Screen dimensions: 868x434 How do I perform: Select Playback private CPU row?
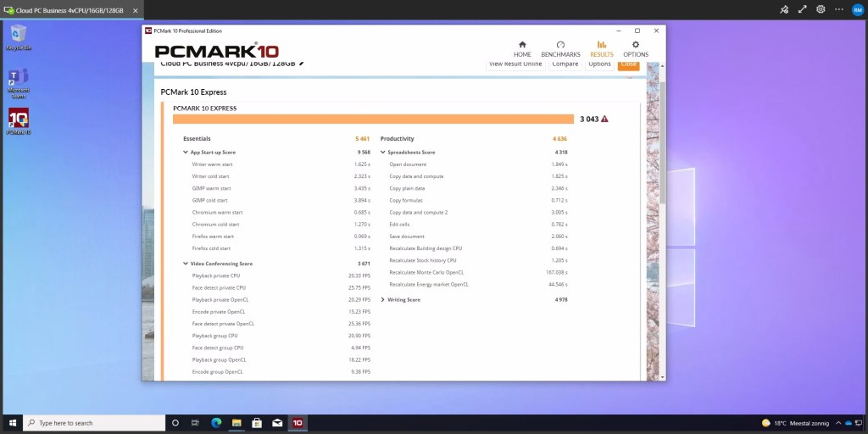pyautogui.click(x=281, y=275)
